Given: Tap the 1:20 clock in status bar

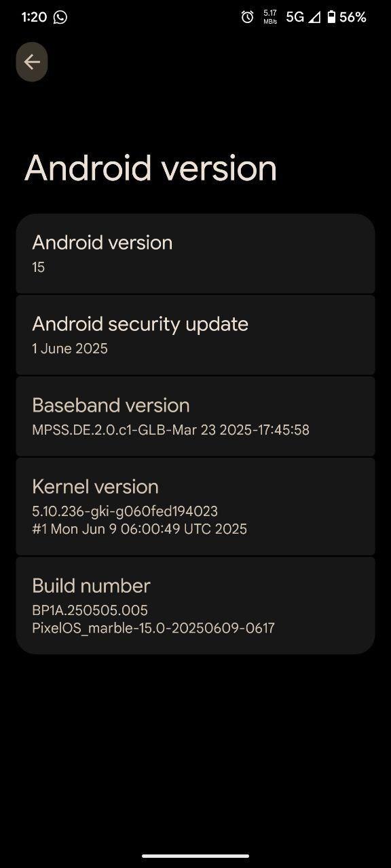Looking at the screenshot, I should [34, 17].
